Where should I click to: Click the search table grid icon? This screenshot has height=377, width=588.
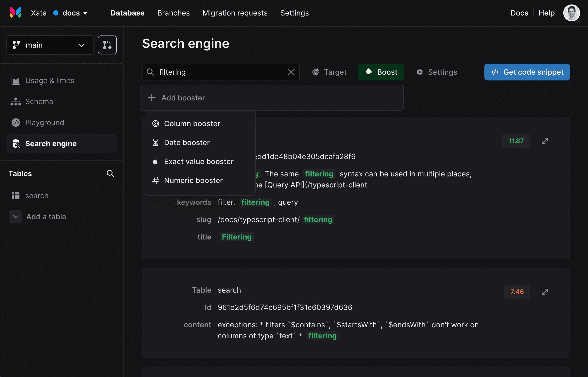[x=16, y=196]
